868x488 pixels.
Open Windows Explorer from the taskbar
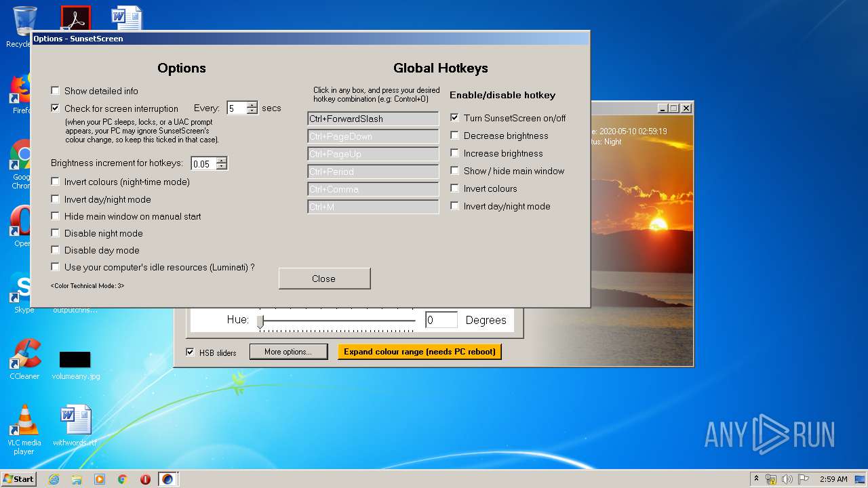77,479
